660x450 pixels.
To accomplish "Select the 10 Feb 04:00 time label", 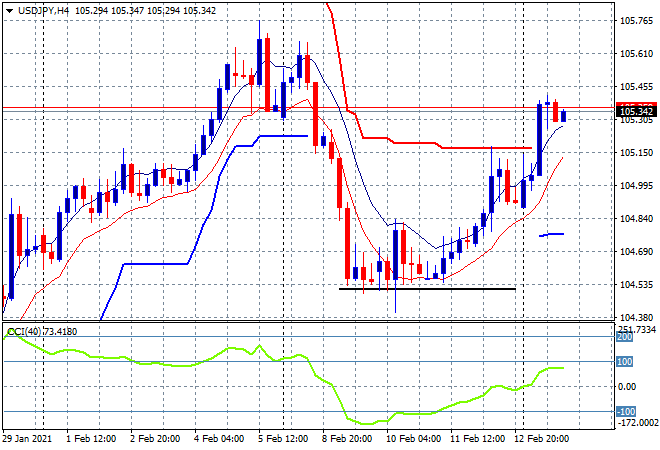I will click(413, 439).
